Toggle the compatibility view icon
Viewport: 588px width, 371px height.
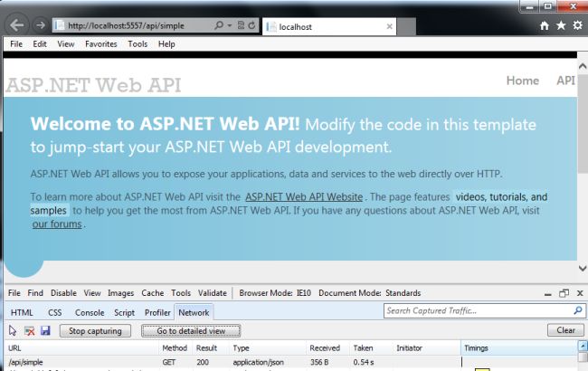(242, 25)
